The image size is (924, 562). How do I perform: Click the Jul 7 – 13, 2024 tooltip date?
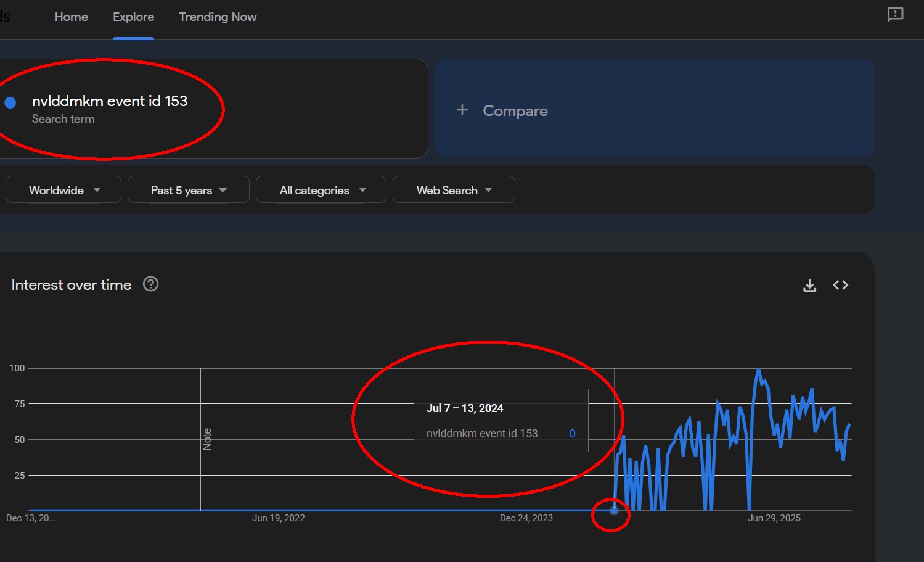pyautogui.click(x=465, y=408)
